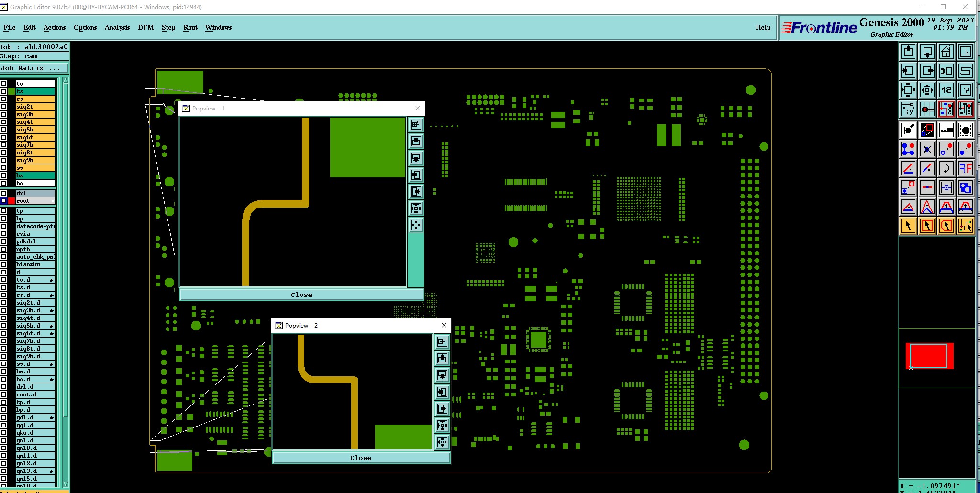This screenshot has width=980, height=493.
Task: Click the overlapping blue shapes icon
Action: tap(966, 187)
